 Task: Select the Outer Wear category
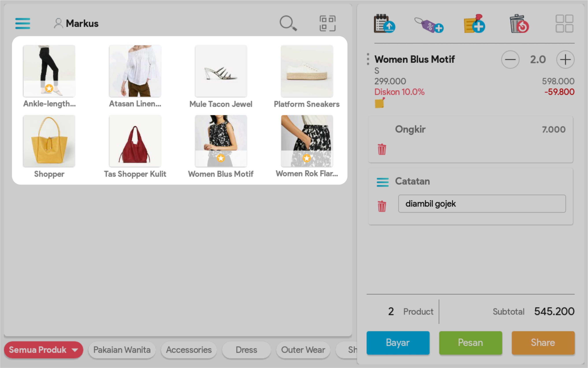(x=303, y=350)
